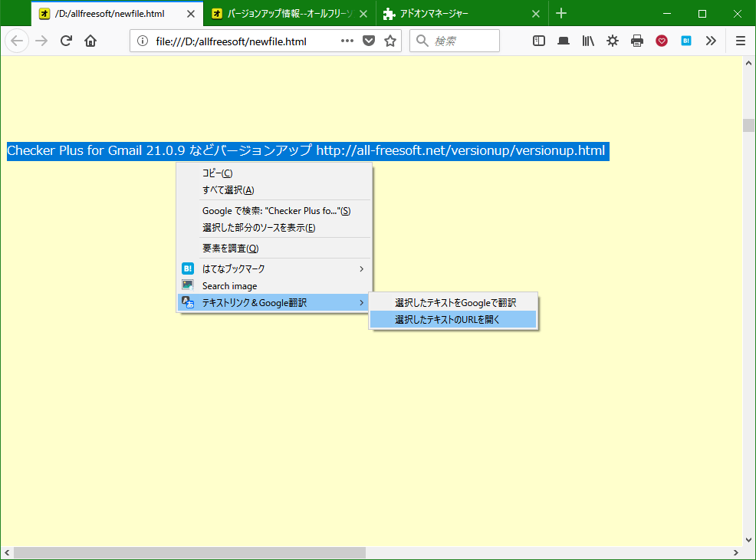Show site information icon in address bar
756x560 pixels.
coord(143,41)
